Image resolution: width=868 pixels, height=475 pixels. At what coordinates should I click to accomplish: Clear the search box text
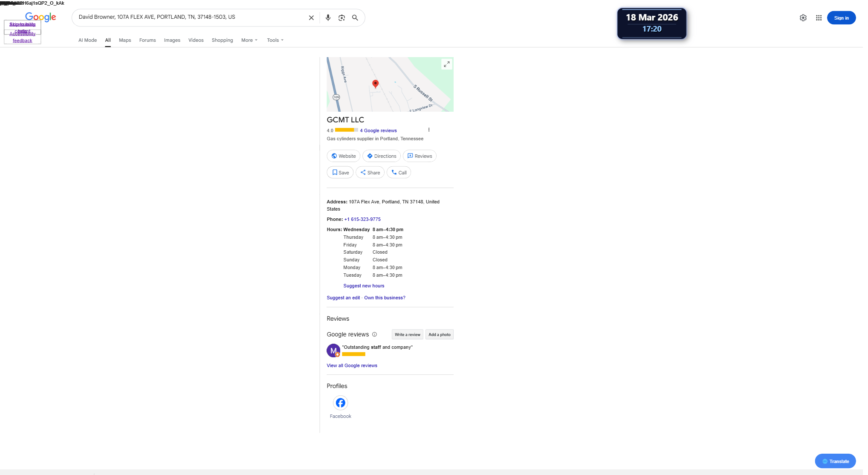click(311, 18)
